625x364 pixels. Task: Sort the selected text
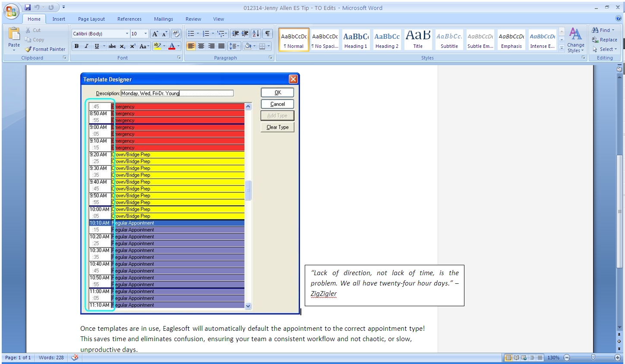pos(256,34)
